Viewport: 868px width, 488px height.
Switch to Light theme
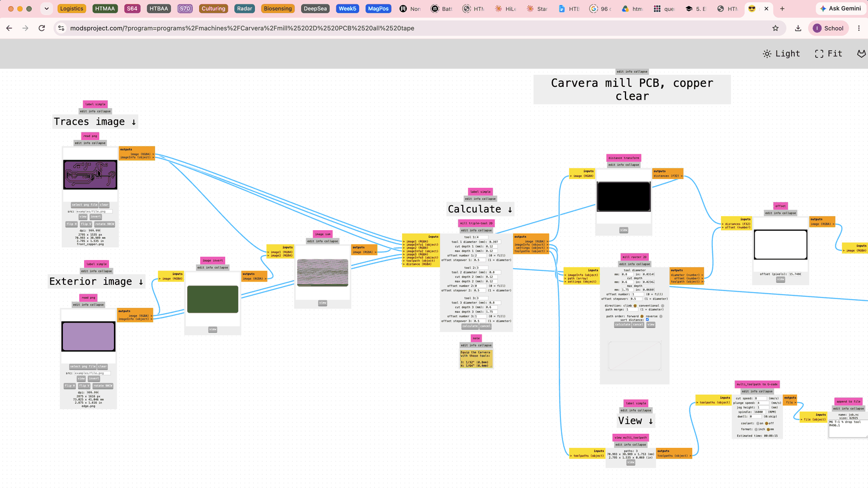click(x=781, y=53)
